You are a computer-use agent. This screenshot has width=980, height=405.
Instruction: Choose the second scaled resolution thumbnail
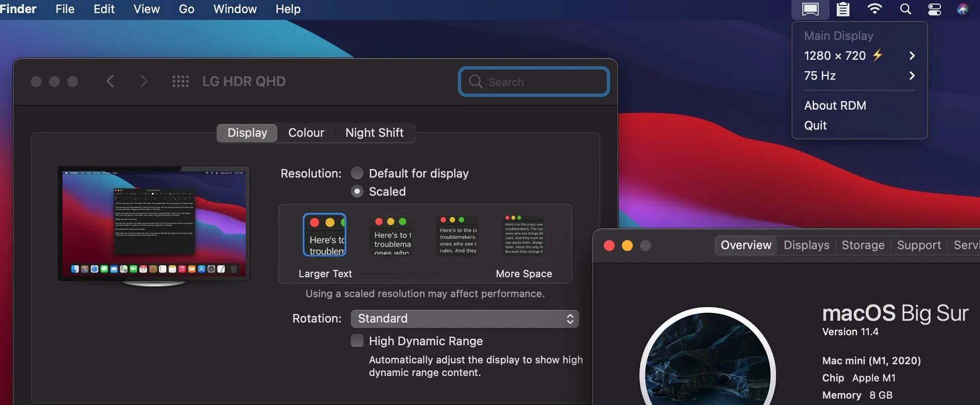(391, 235)
